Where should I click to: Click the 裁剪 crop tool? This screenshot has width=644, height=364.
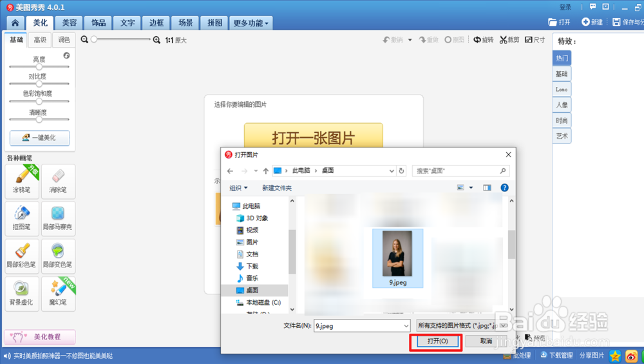pos(509,40)
